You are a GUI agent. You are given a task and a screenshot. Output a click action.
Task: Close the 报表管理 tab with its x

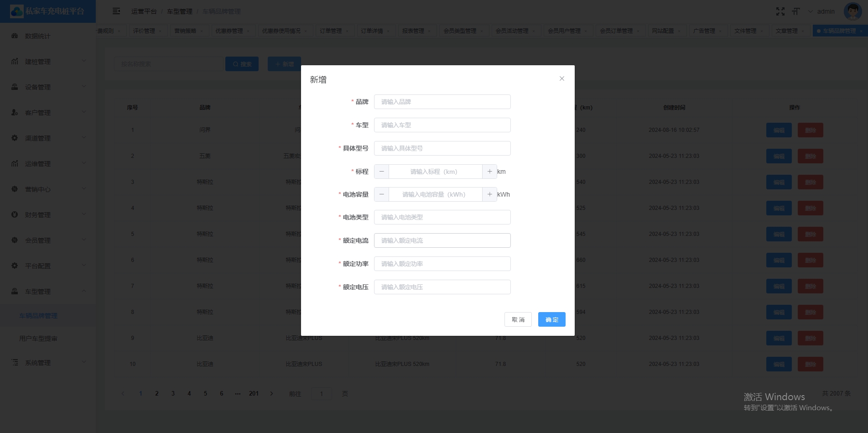pos(429,31)
